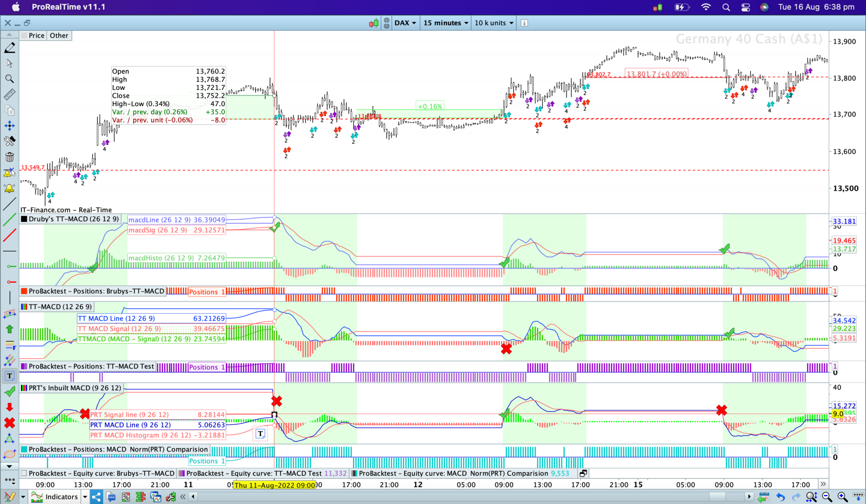Select the ruler measurement tool
Image resolution: width=866 pixels, height=504 pixels.
click(9, 95)
